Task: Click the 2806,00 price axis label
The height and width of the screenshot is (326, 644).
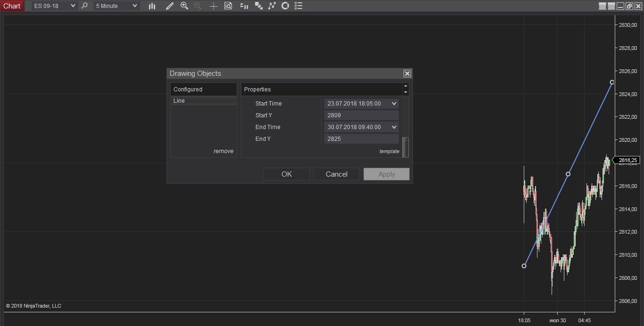Action: [x=628, y=301]
